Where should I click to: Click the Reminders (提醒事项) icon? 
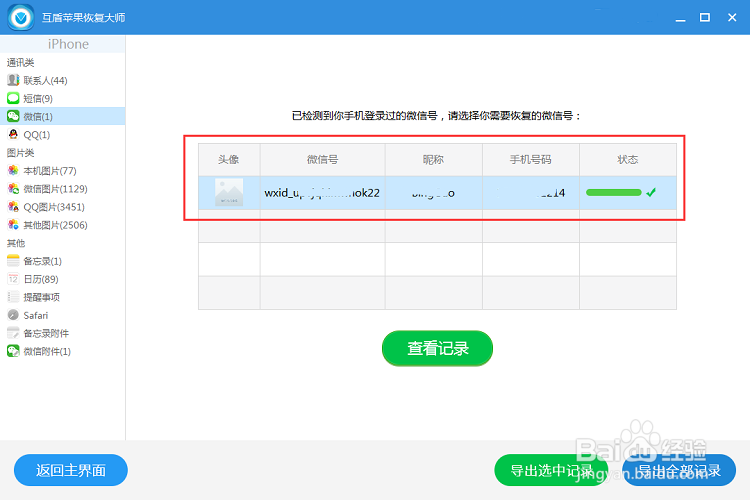13,297
